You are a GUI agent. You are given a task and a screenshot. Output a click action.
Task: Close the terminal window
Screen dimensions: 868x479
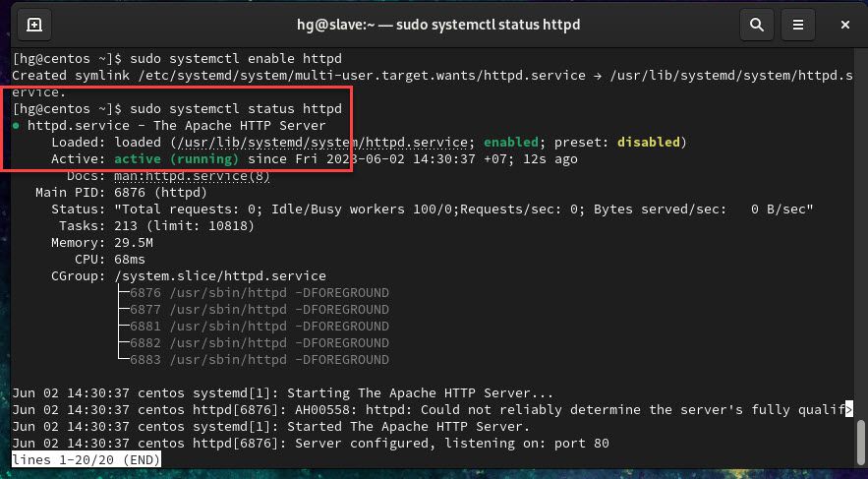pyautogui.click(x=844, y=25)
